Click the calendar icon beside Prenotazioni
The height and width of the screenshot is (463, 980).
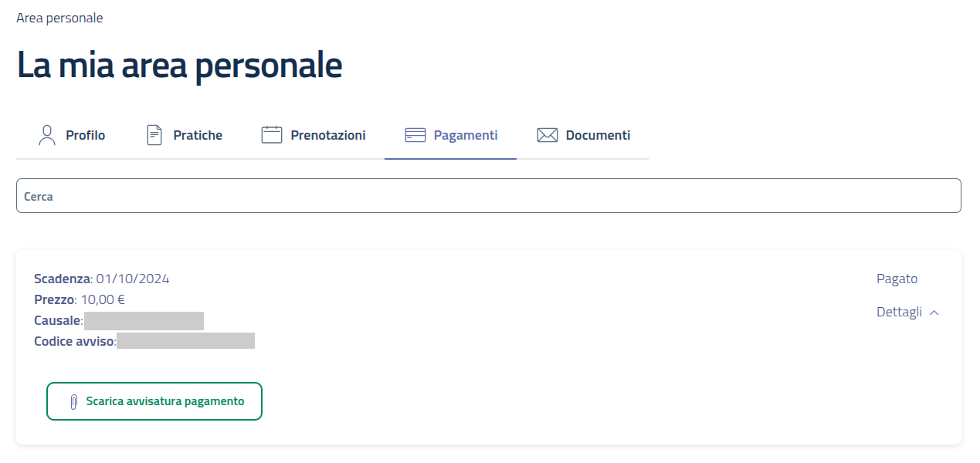tap(272, 135)
